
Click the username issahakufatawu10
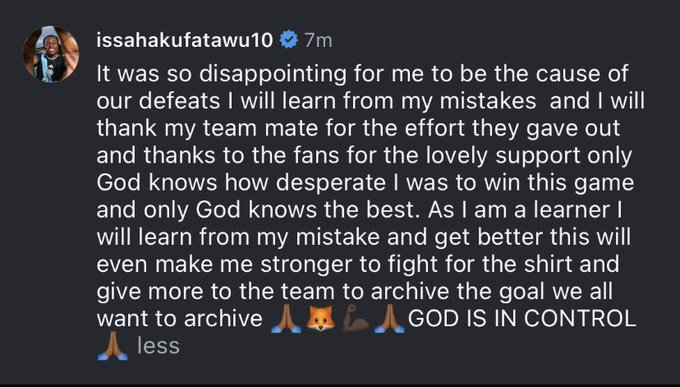[185, 41]
